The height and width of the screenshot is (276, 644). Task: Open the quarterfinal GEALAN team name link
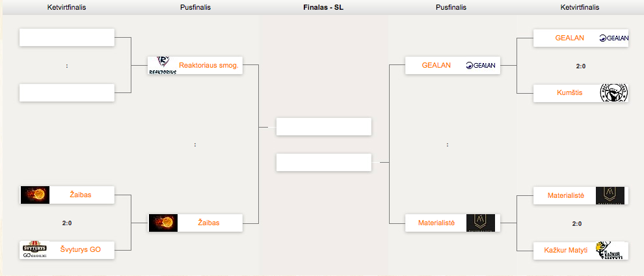tap(570, 38)
